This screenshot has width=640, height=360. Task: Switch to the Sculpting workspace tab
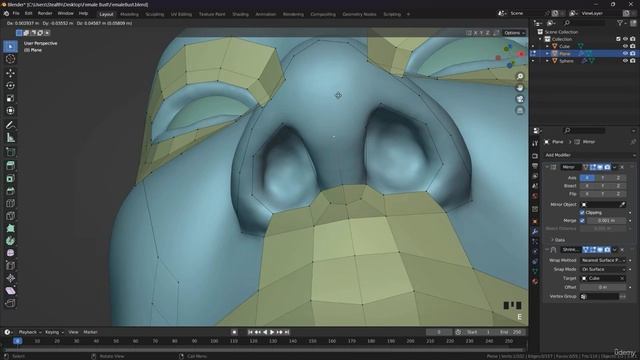(x=154, y=14)
